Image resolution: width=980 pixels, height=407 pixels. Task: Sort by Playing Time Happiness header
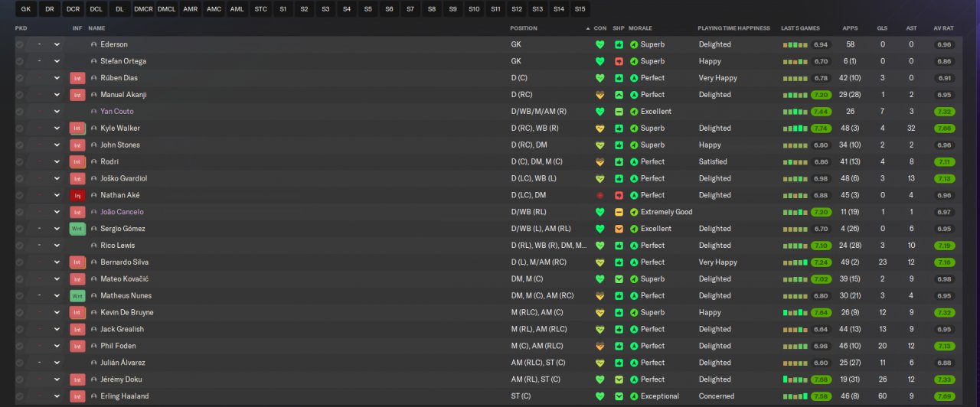point(733,28)
